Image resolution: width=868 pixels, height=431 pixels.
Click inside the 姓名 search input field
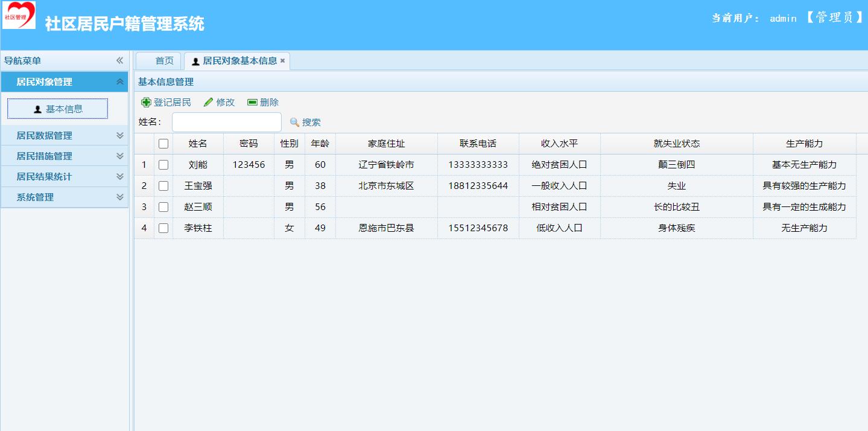[x=226, y=122]
